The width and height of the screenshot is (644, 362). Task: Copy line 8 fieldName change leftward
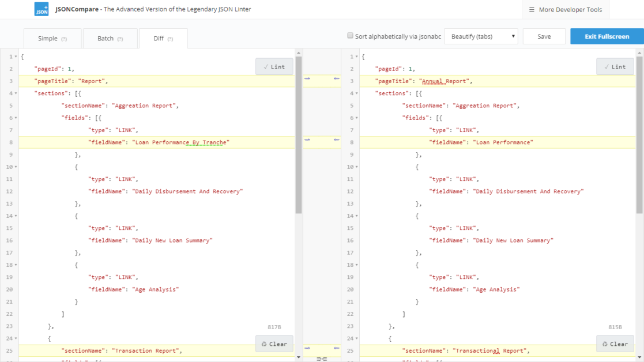[336, 140]
